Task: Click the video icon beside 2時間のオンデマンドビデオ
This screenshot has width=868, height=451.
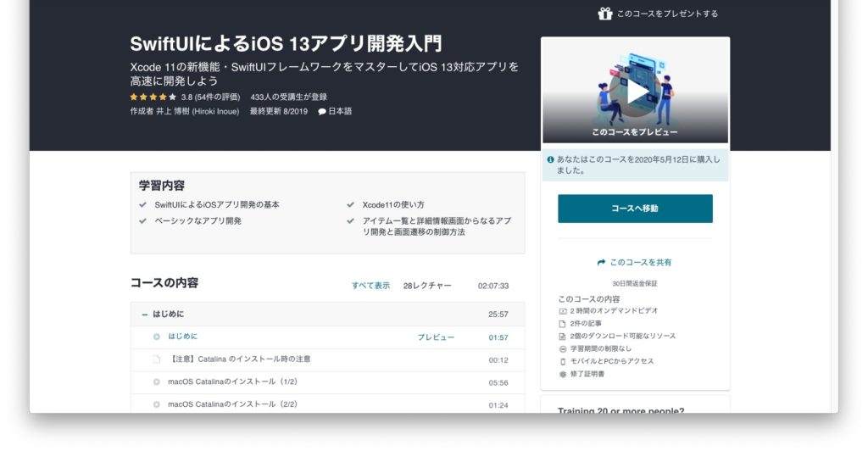Action: pyautogui.click(x=563, y=312)
